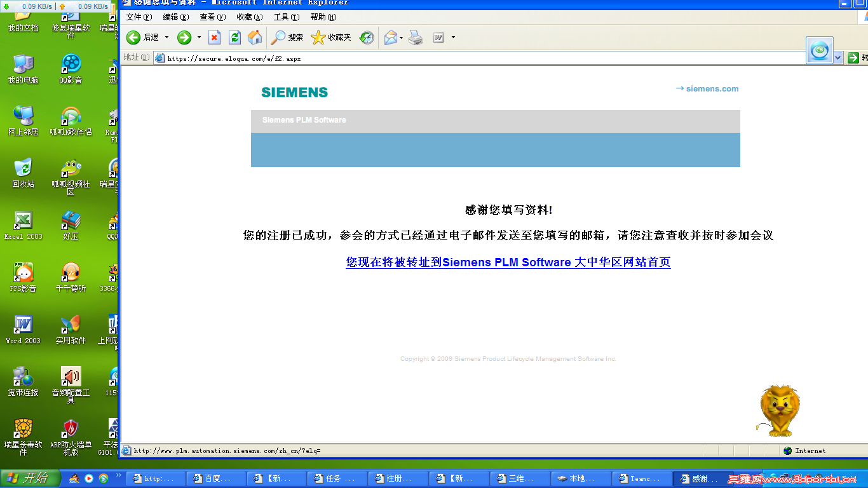Select the 音频配置工具 desktop shortcut
Image resolution: width=868 pixels, height=488 pixels.
click(71, 384)
